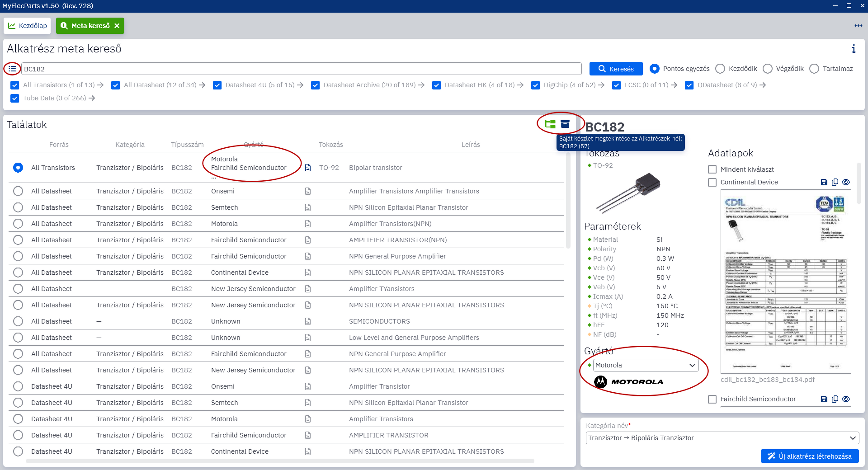Image resolution: width=868 pixels, height=470 pixels.
Task: Save the Fairchild Semiconductor datasheet
Action: click(824, 399)
